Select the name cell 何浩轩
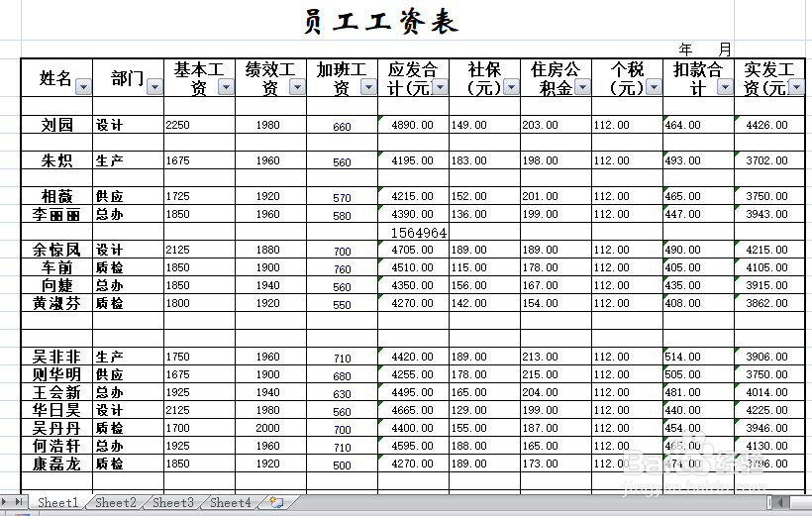Image resolution: width=812 pixels, height=516 pixels. tap(57, 446)
